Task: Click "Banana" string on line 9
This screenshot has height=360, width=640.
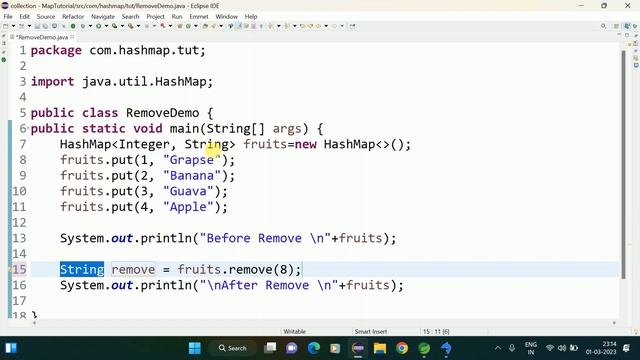Action: pyautogui.click(x=192, y=176)
